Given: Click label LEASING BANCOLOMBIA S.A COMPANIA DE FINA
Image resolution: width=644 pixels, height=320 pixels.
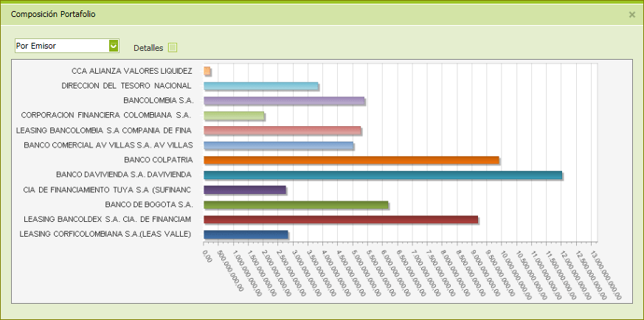Looking at the screenshot, I should coord(104,130).
